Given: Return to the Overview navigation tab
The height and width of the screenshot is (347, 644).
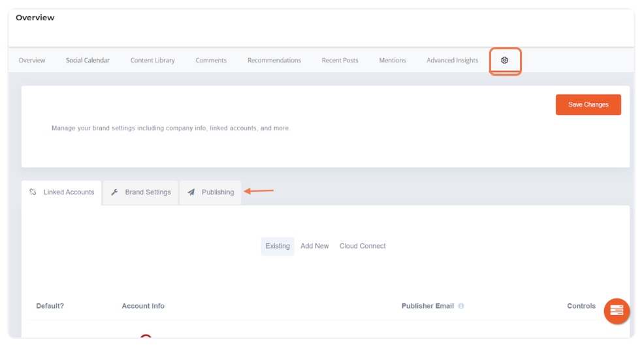Looking at the screenshot, I should [x=32, y=61].
